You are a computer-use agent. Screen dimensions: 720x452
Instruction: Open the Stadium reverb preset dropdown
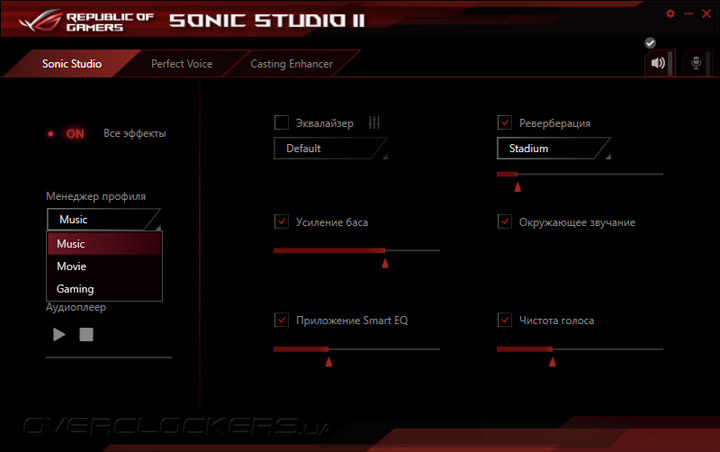coord(554,148)
